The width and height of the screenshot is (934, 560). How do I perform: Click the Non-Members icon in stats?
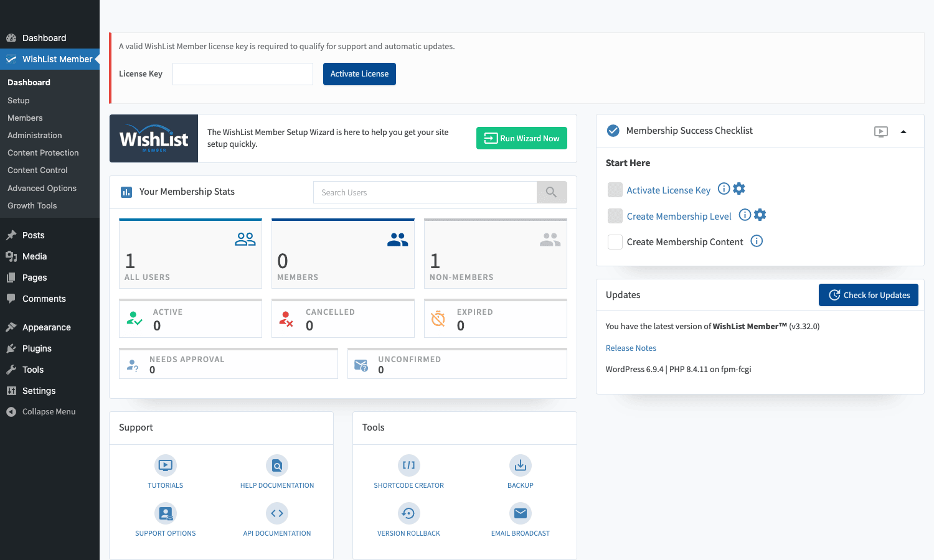point(550,239)
